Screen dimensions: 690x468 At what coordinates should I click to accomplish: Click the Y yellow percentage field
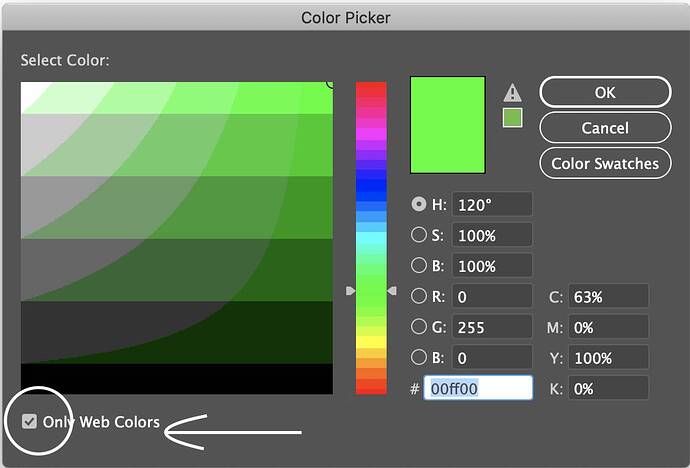pyautogui.click(x=608, y=358)
